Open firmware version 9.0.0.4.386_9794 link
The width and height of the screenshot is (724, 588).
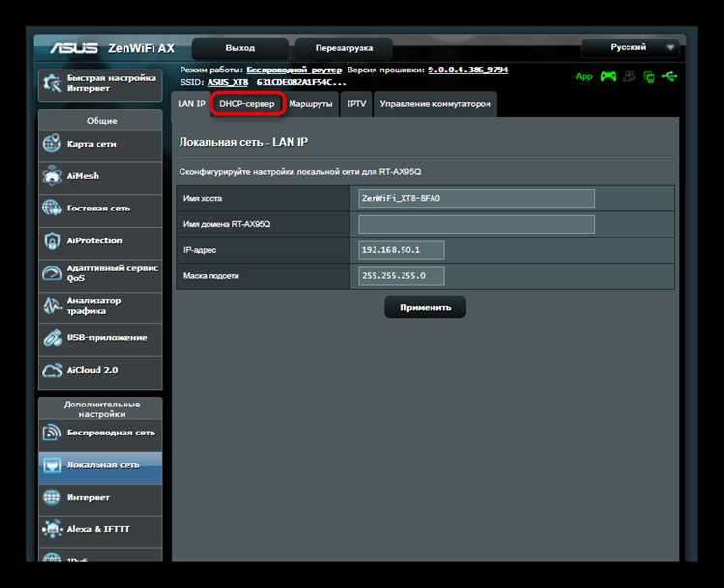coord(468,70)
